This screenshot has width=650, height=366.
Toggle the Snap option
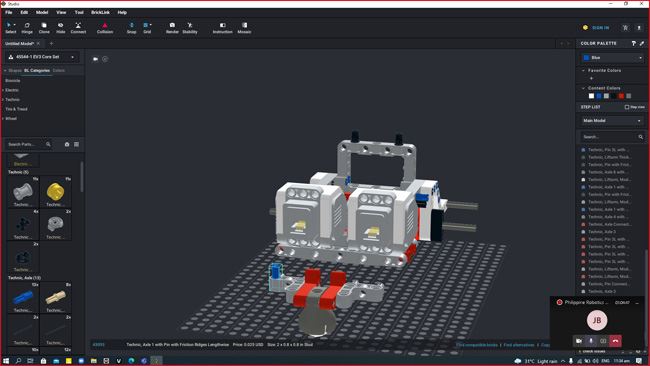131,28
